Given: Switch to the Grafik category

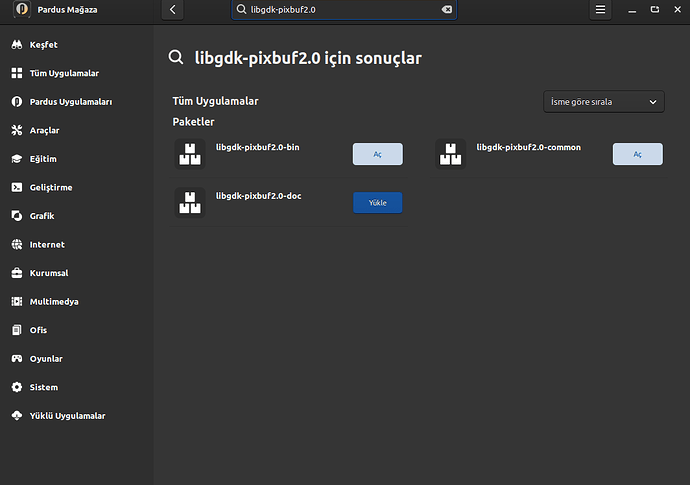Looking at the screenshot, I should [x=42, y=216].
